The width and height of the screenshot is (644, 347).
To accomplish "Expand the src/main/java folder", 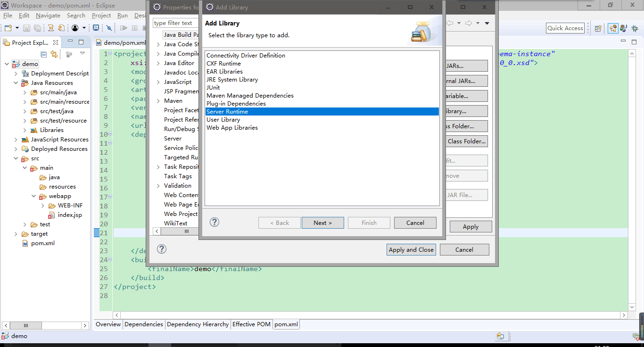I will (x=25, y=92).
